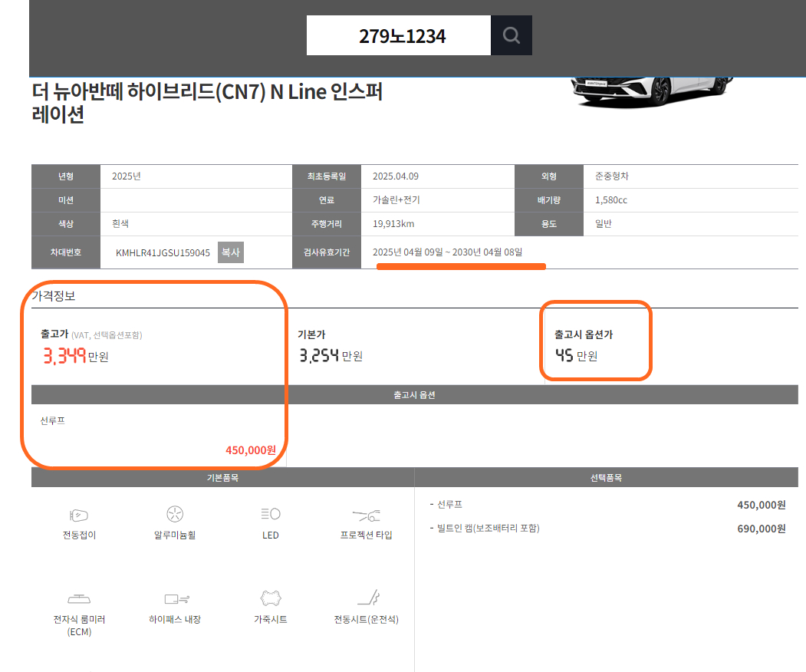Click the 선루프 entry under 출고시 옵션

pyautogui.click(x=52, y=420)
